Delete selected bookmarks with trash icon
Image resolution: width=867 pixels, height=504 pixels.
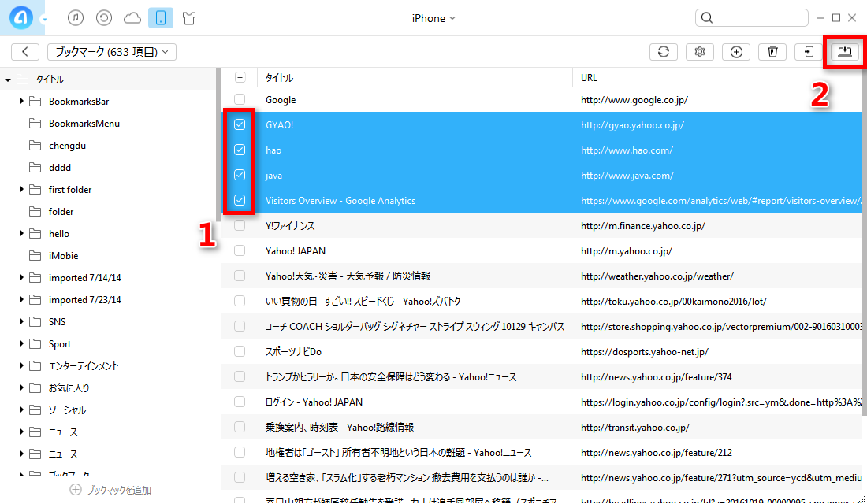tap(772, 51)
